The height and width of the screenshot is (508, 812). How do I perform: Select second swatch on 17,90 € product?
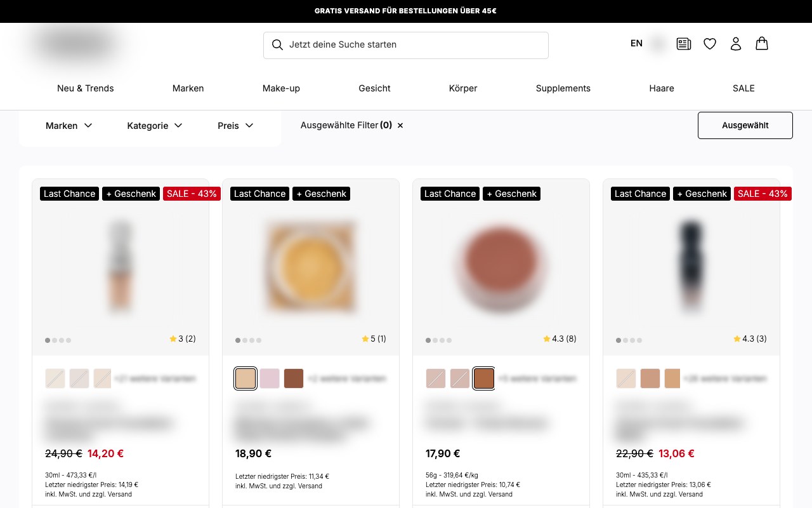[x=460, y=378]
